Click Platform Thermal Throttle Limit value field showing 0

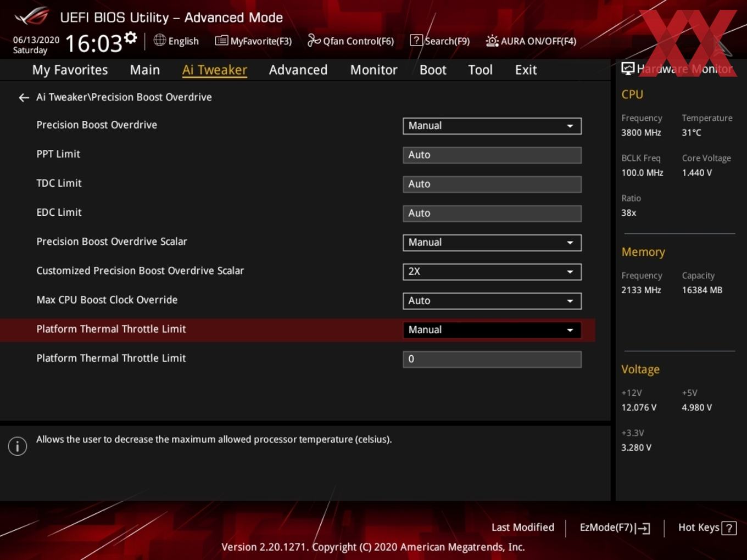coord(492,359)
